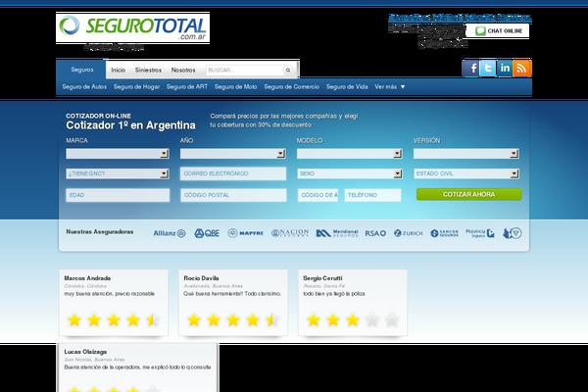The height and width of the screenshot is (392, 588).
Task: Click the Nación Seguros logo
Action: (290, 233)
